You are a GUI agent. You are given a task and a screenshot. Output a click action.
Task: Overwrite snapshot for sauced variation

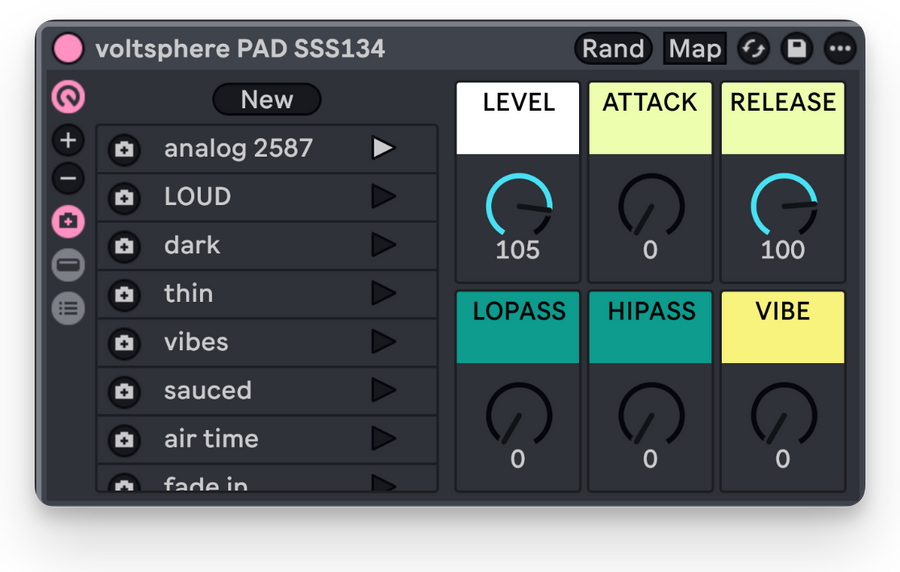pos(124,391)
